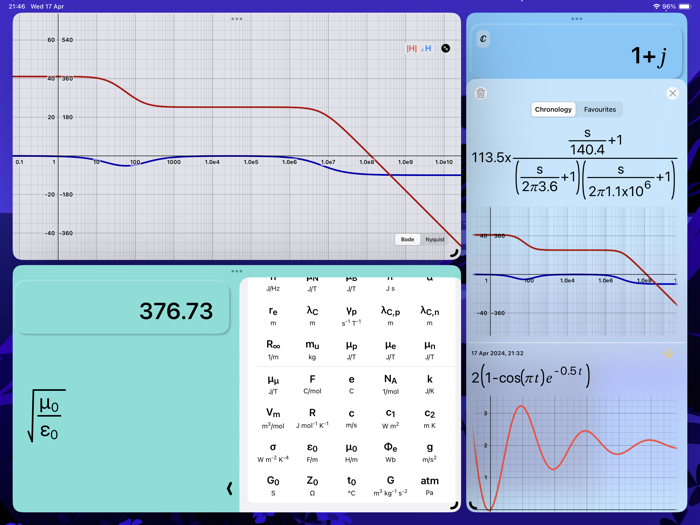Switch to the Bode plot tab
Image resolution: width=700 pixels, height=525 pixels.
point(407,239)
